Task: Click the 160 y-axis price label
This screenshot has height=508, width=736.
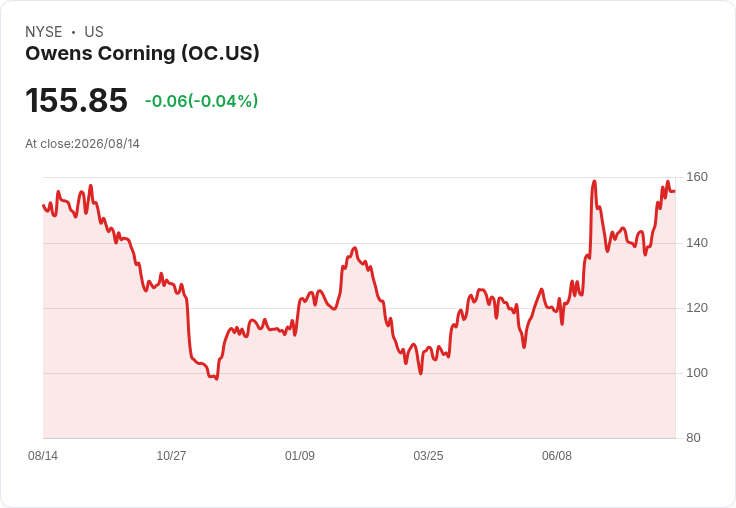Action: click(697, 177)
